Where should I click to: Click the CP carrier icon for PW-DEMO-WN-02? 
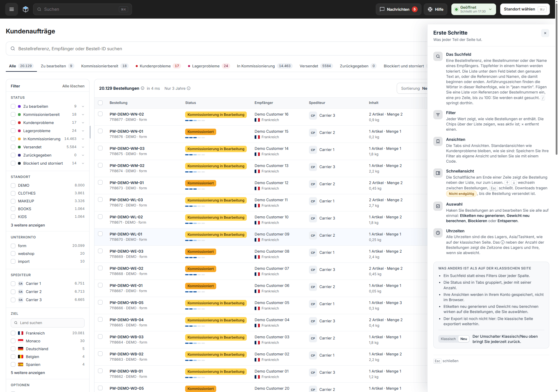point(313,116)
